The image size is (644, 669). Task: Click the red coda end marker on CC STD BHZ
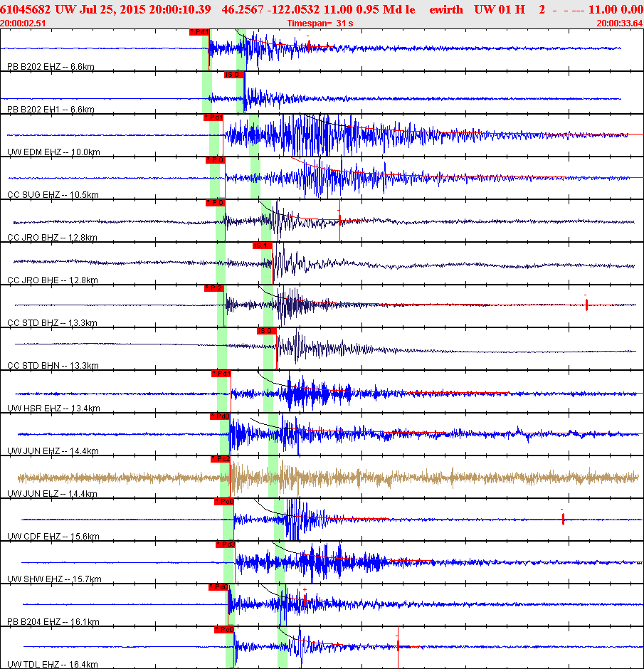(x=586, y=305)
